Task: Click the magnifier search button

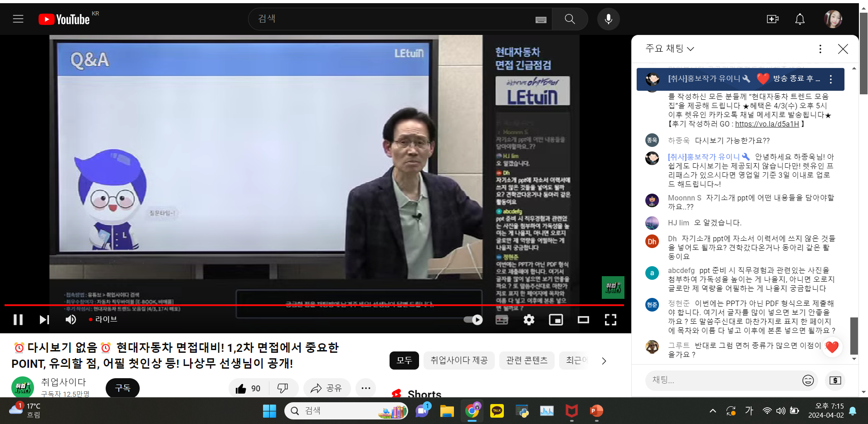Action: (570, 19)
